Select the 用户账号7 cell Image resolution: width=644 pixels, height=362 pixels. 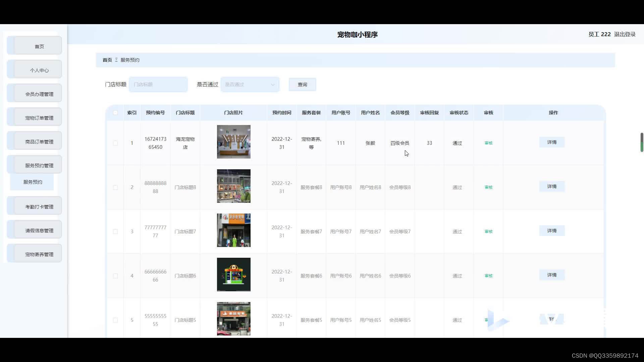pos(341,232)
